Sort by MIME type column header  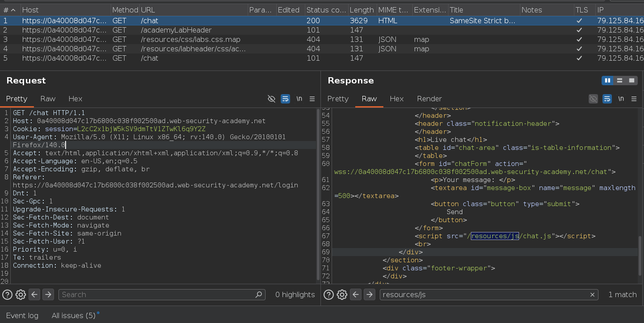coord(394,10)
